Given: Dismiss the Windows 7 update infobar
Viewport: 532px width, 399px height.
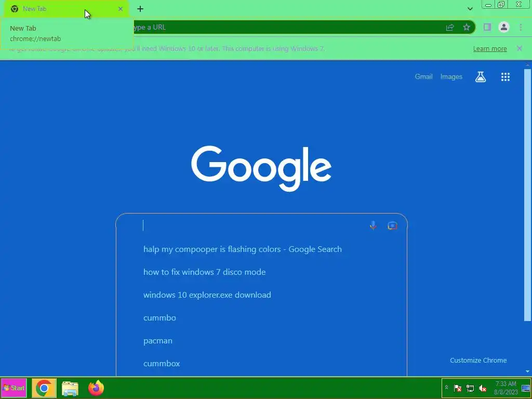Looking at the screenshot, I should 520,48.
